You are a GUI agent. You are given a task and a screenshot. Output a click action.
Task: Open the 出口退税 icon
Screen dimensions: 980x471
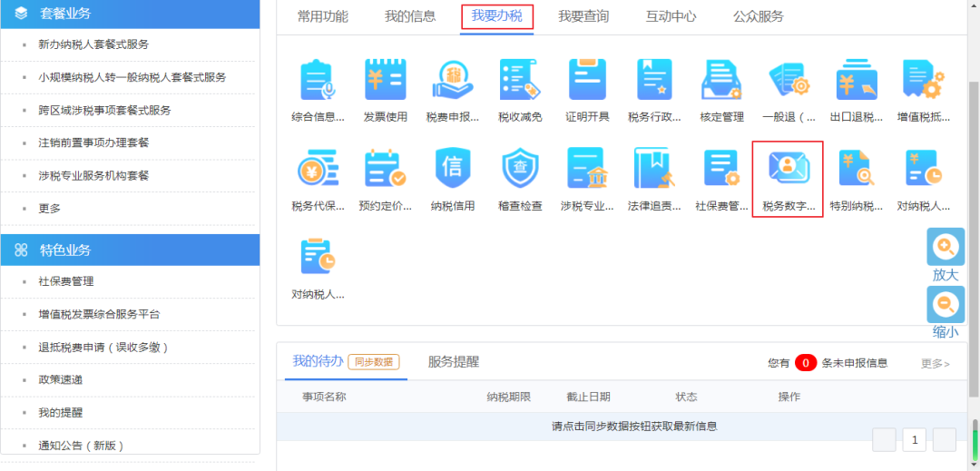(857, 80)
